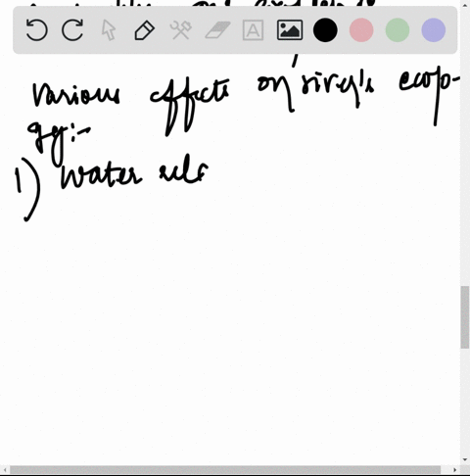Image resolution: width=470 pixels, height=476 pixels.
Task: Insert an image with the picture icon
Action: tap(290, 30)
